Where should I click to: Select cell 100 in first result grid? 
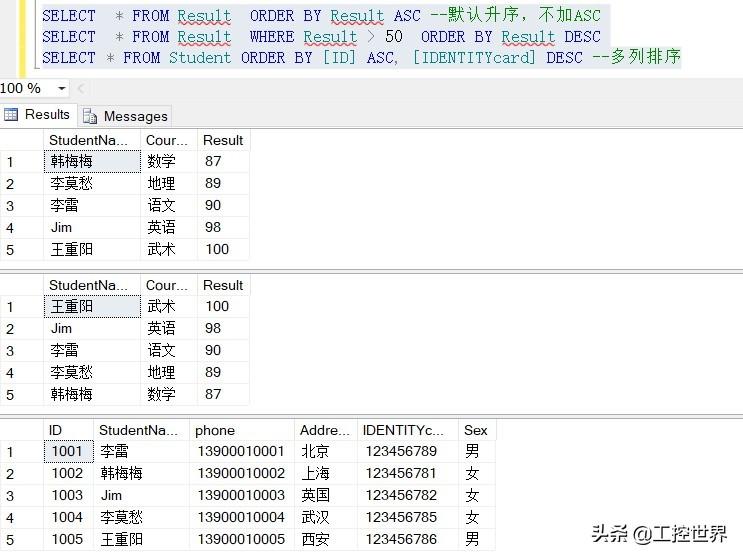point(223,249)
